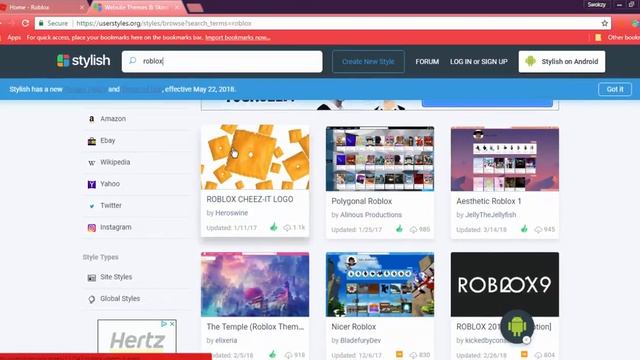Open ROBLOX9 style thumbnail

[x=505, y=284]
